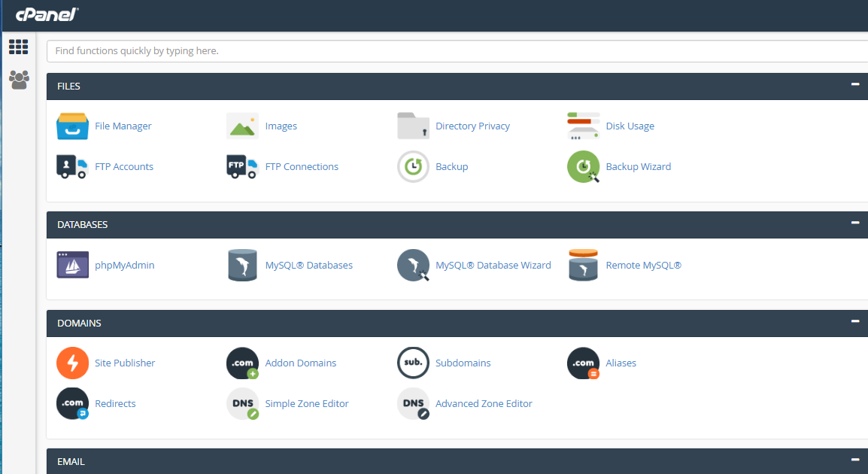This screenshot has height=474, width=868.
Task: Click the Images icon
Action: pyautogui.click(x=242, y=126)
